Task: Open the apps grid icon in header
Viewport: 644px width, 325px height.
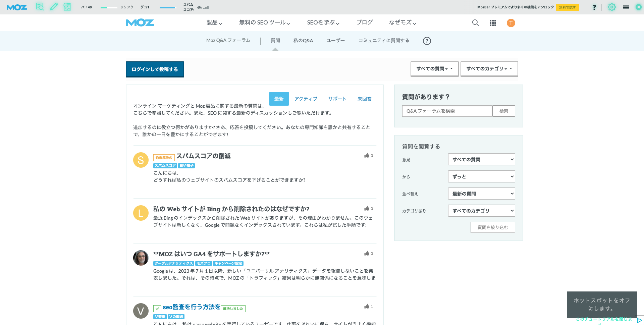Action: (493, 23)
